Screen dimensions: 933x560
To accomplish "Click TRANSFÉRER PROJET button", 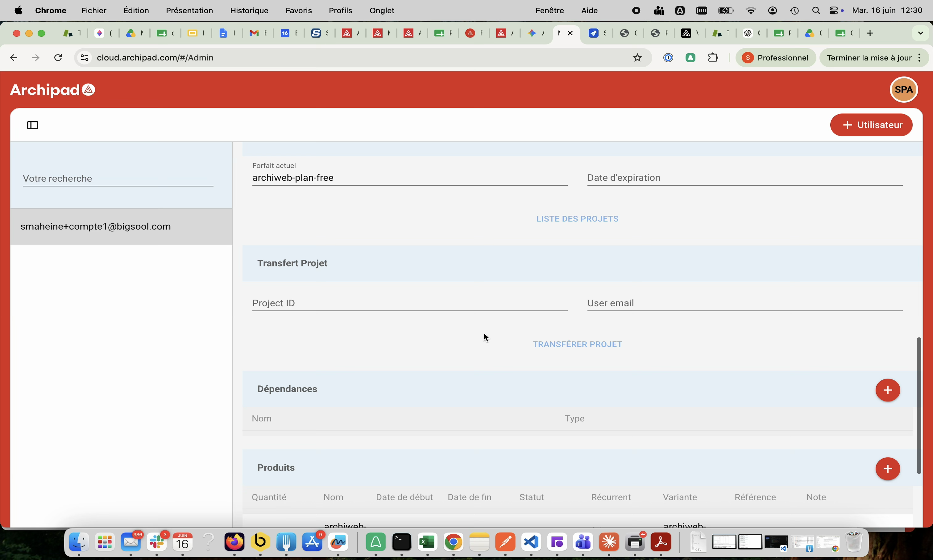I will (577, 344).
